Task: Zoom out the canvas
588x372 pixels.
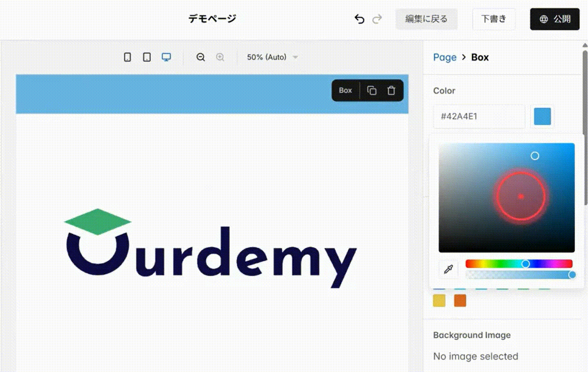Action: [200, 57]
